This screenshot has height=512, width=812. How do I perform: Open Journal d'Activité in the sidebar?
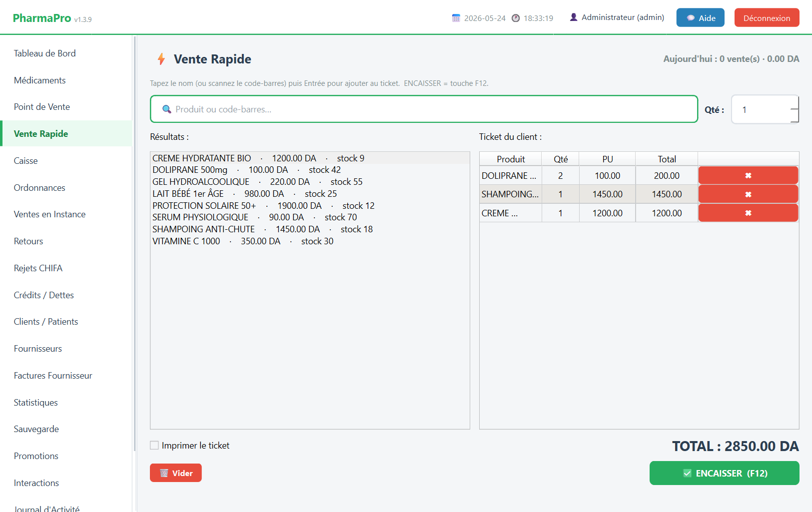tap(66, 506)
